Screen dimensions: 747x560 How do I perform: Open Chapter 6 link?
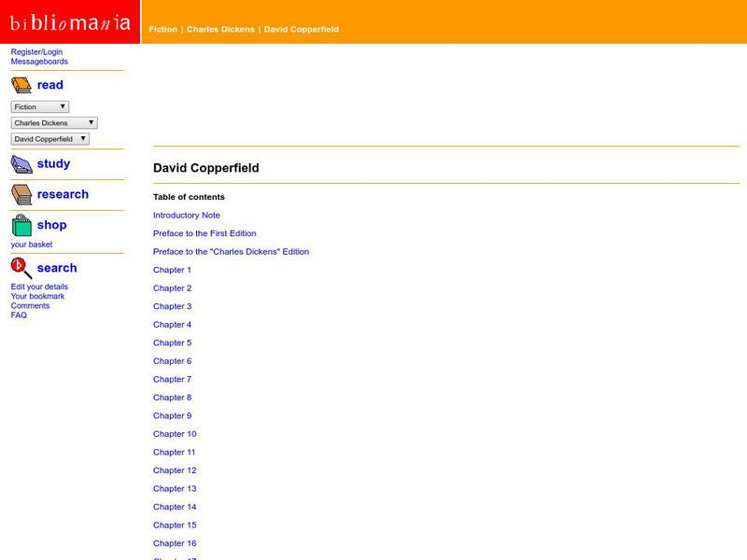pos(173,361)
